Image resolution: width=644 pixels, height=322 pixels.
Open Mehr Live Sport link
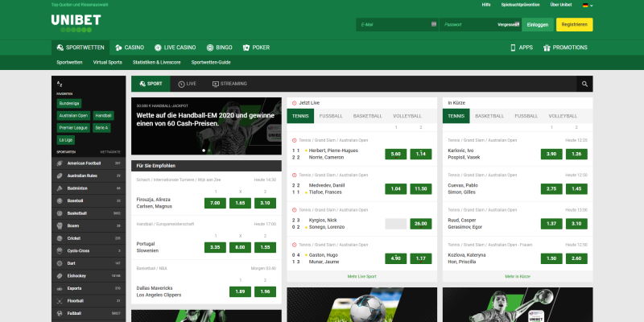[361, 276]
